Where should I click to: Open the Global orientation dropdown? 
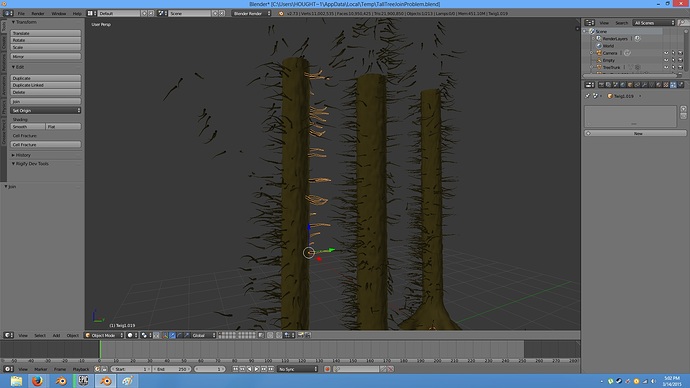[x=204, y=335]
